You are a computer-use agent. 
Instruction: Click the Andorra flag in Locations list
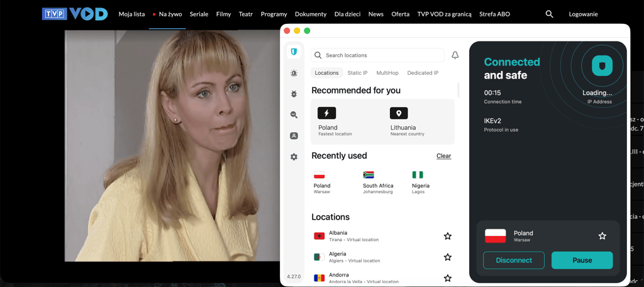click(x=319, y=278)
